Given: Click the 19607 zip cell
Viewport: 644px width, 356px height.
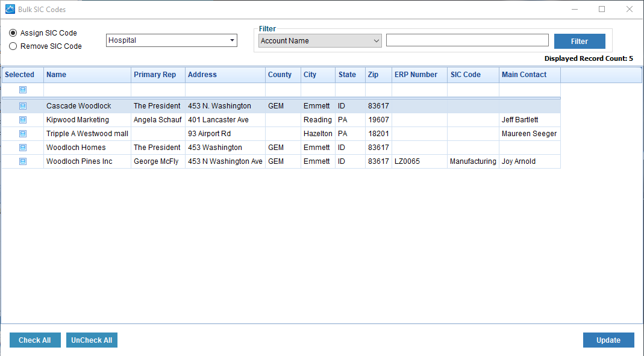Looking at the screenshot, I should pos(379,120).
